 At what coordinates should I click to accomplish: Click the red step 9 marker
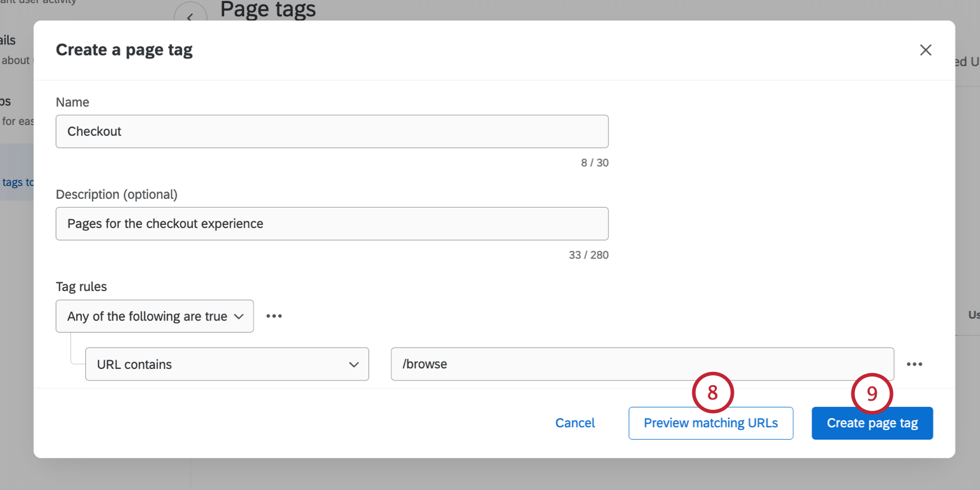tap(872, 393)
